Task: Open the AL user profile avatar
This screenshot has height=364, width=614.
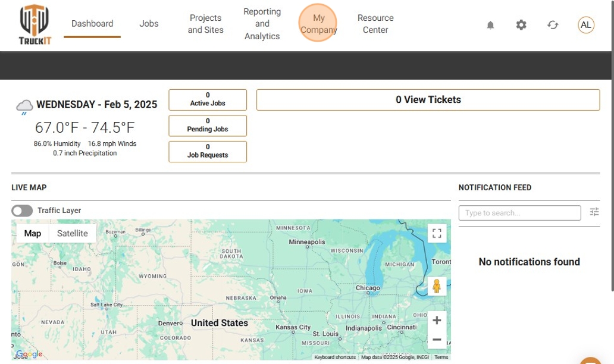Action: [x=586, y=25]
